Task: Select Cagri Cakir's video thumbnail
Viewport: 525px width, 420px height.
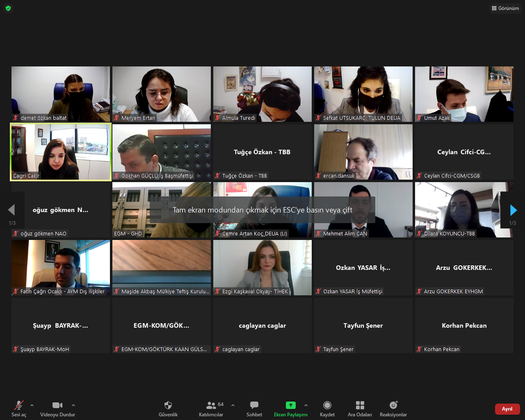Action: click(x=61, y=152)
